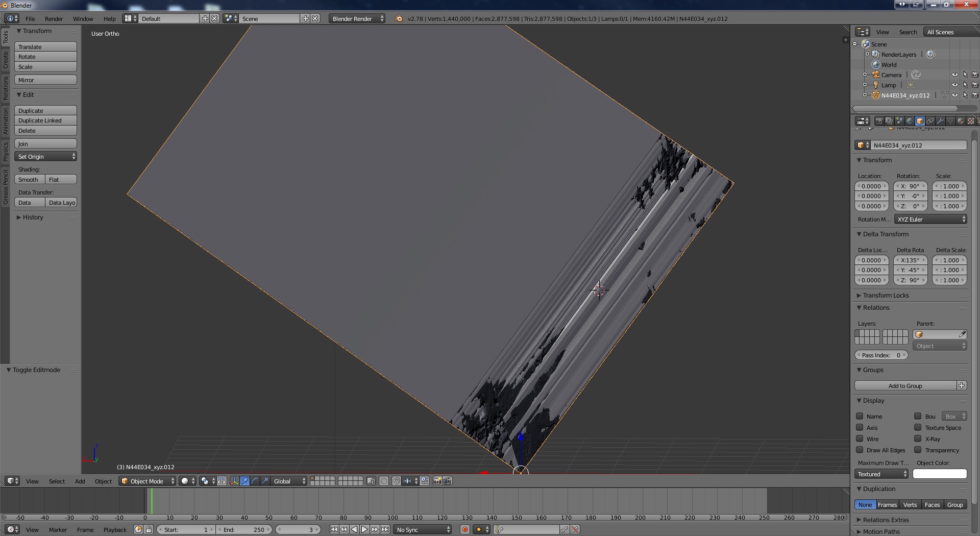The height and width of the screenshot is (536, 980).
Task: Click the Duplicate Linked button
Action: (45, 120)
